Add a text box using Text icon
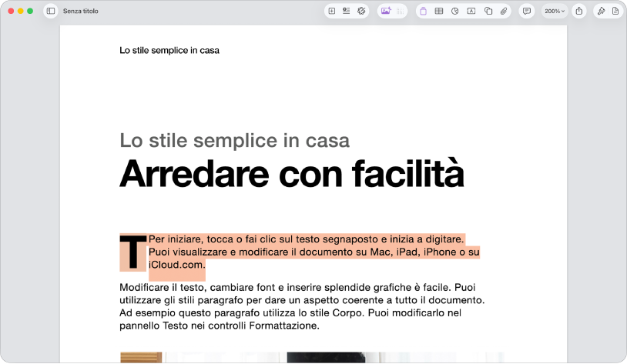 pyautogui.click(x=471, y=12)
